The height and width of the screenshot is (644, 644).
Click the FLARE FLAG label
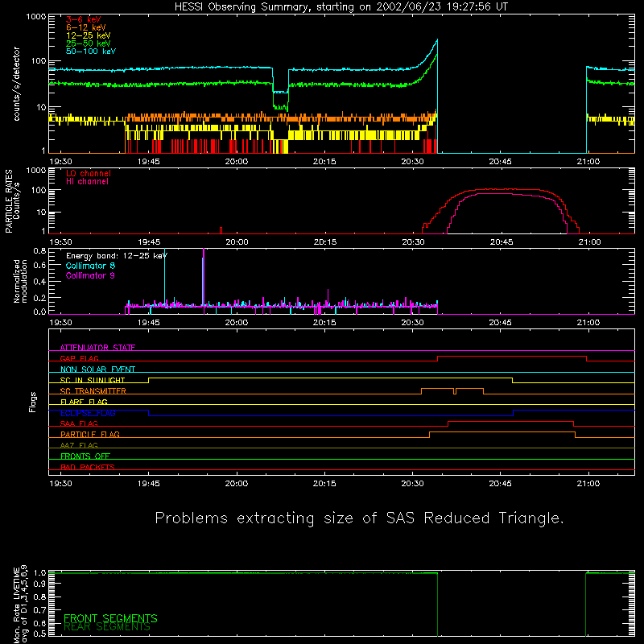pyautogui.click(x=84, y=402)
